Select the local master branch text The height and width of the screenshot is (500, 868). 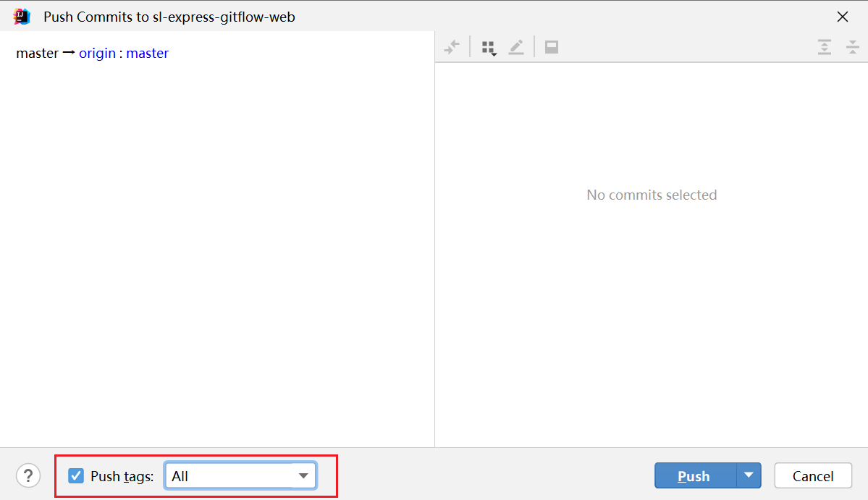37,53
